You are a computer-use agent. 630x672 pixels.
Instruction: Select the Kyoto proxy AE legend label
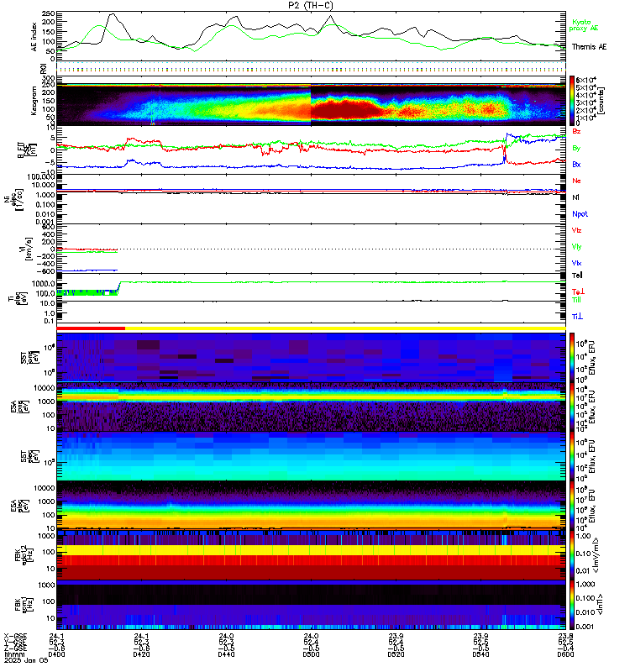pyautogui.click(x=583, y=25)
